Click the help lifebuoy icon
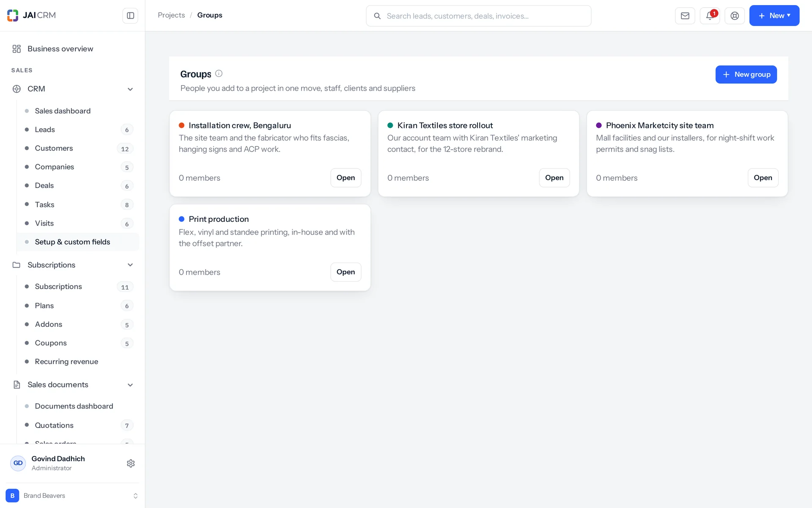The image size is (812, 508). click(x=735, y=16)
